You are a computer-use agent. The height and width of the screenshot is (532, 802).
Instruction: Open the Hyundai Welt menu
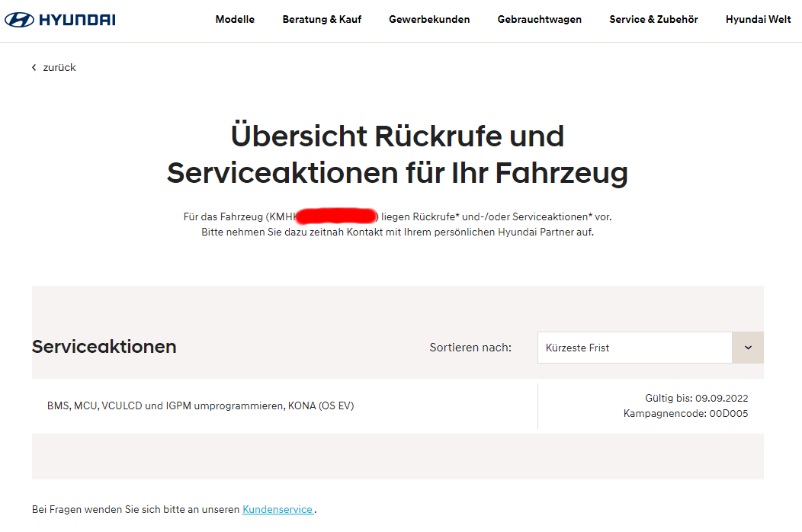758,20
